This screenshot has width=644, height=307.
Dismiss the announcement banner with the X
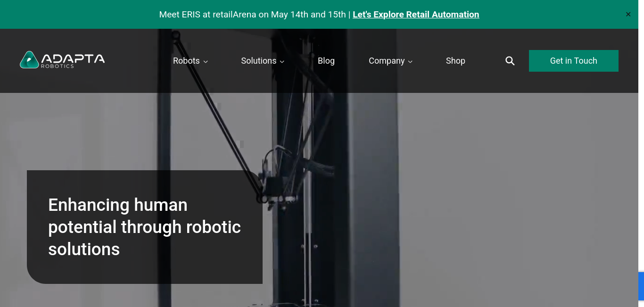[628, 15]
